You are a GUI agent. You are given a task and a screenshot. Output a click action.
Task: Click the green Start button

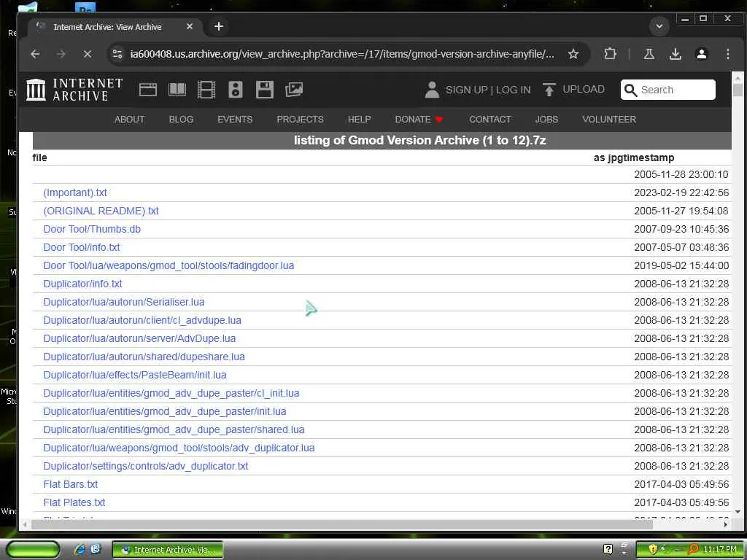(x=34, y=550)
